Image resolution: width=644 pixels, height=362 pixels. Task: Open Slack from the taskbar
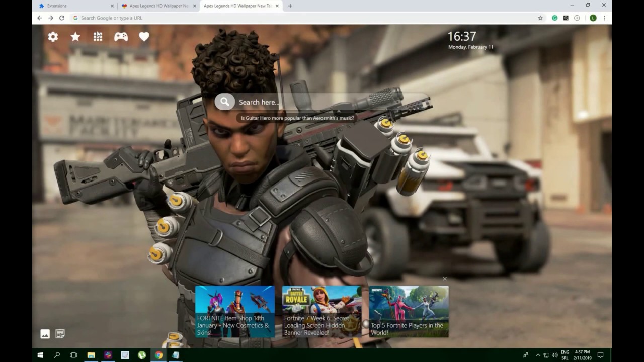(108, 355)
